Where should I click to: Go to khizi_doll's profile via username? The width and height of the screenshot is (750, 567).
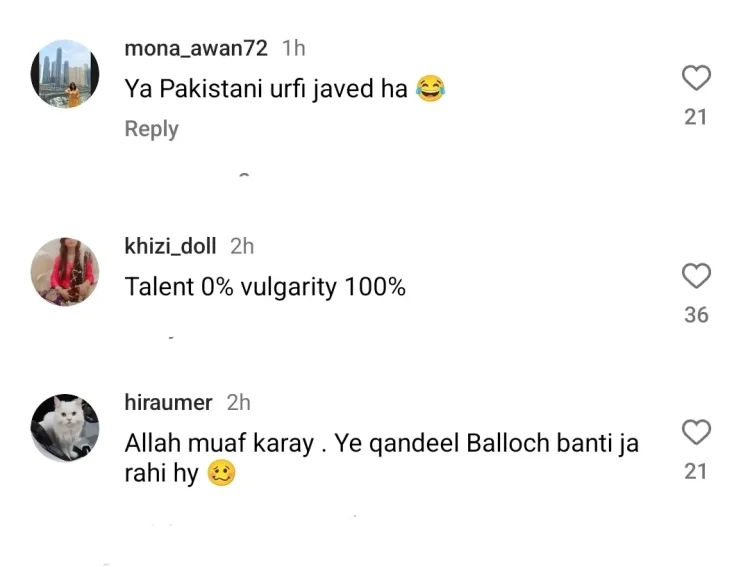[x=170, y=246]
